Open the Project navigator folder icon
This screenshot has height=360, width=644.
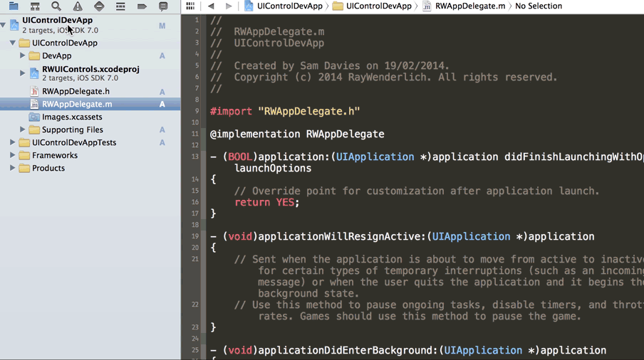(14, 6)
